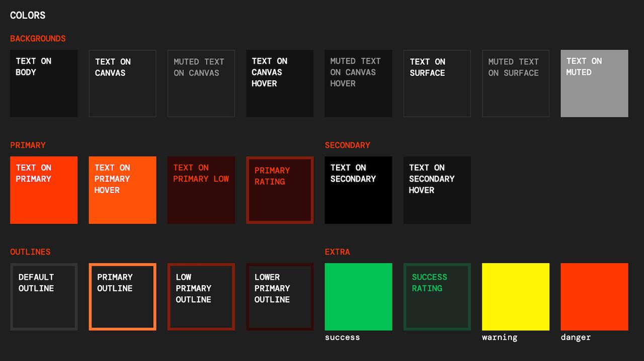Viewport: 644px width, 361px height.
Task: Select the Primary Rating swatch
Action: [x=280, y=190]
